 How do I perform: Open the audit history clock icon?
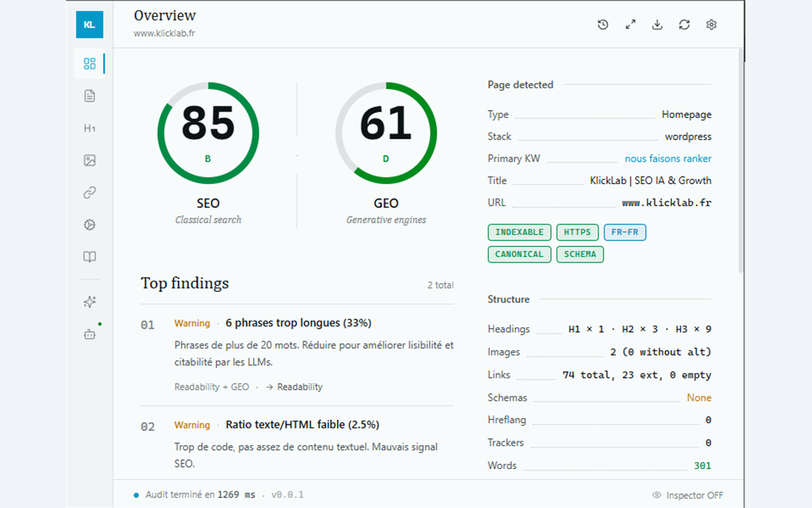point(603,25)
